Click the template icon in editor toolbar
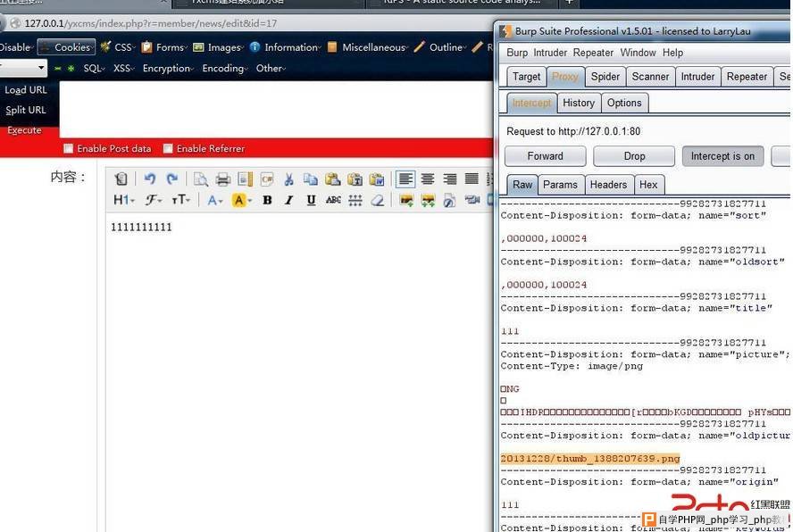The height and width of the screenshot is (532, 793). 246,179
